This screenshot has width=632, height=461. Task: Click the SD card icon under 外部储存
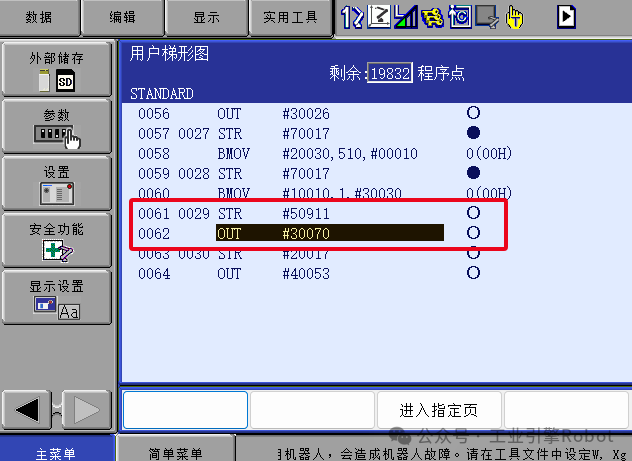tap(65, 81)
